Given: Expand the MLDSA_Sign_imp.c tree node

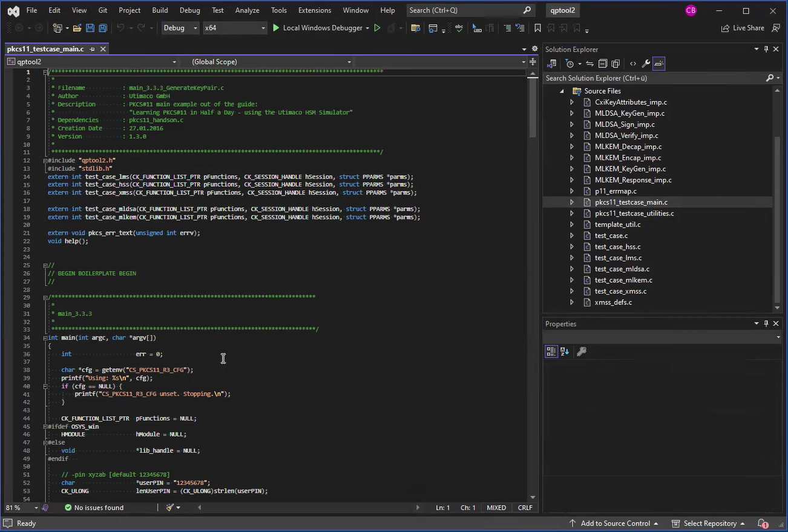Looking at the screenshot, I should (572, 125).
